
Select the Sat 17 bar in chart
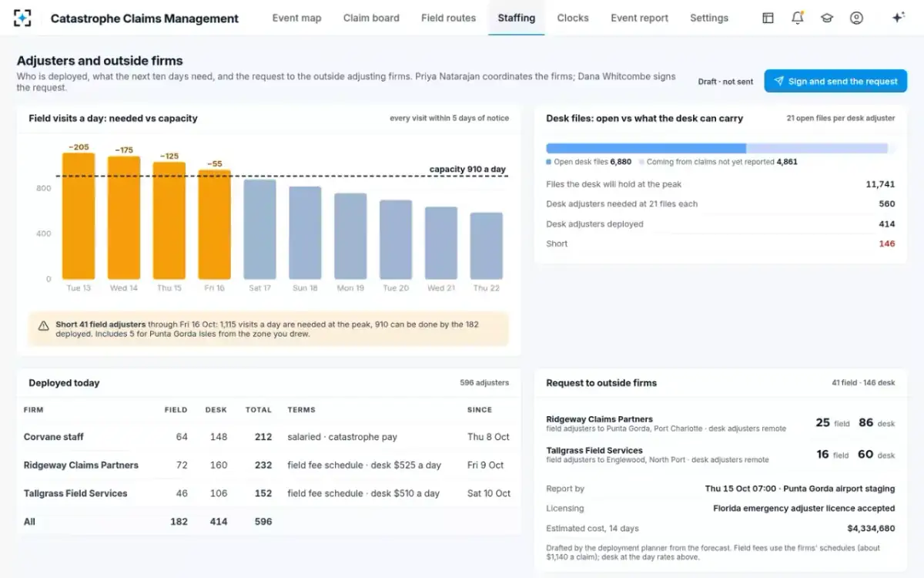point(260,229)
